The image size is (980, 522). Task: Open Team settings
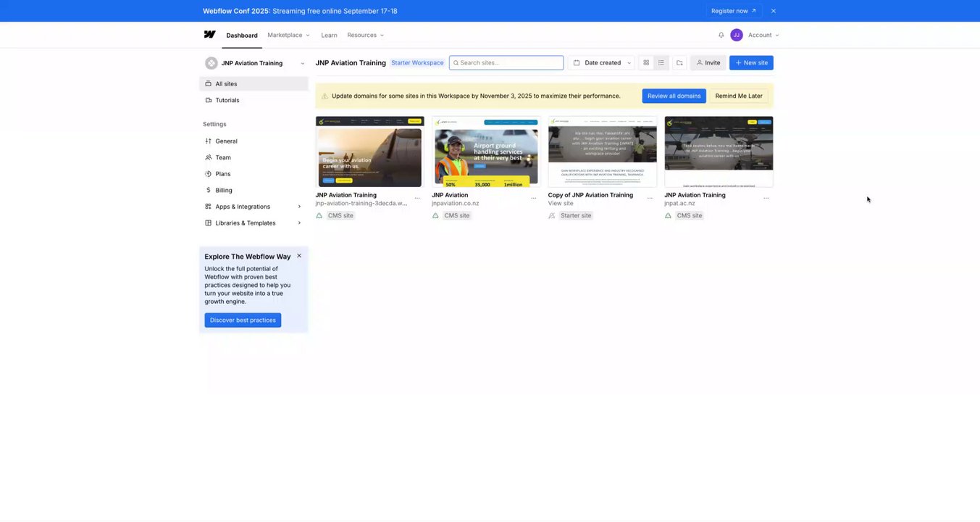click(254, 157)
